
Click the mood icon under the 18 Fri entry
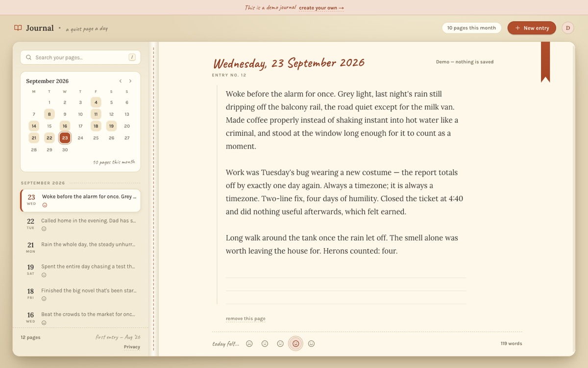(44, 298)
